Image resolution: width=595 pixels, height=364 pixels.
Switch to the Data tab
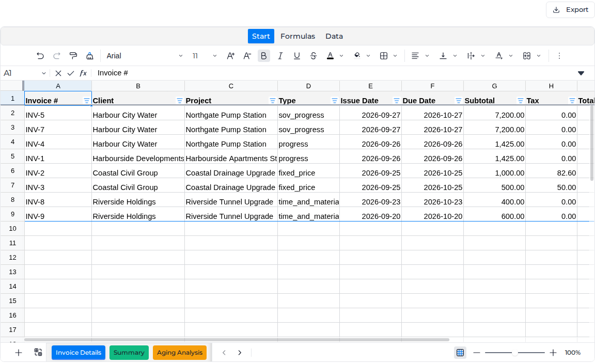click(334, 36)
